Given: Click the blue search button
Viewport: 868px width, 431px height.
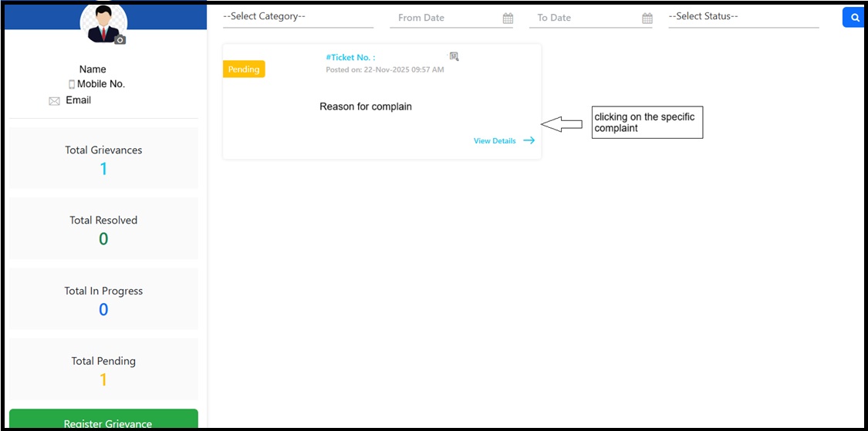Looking at the screenshot, I should click(x=854, y=17).
